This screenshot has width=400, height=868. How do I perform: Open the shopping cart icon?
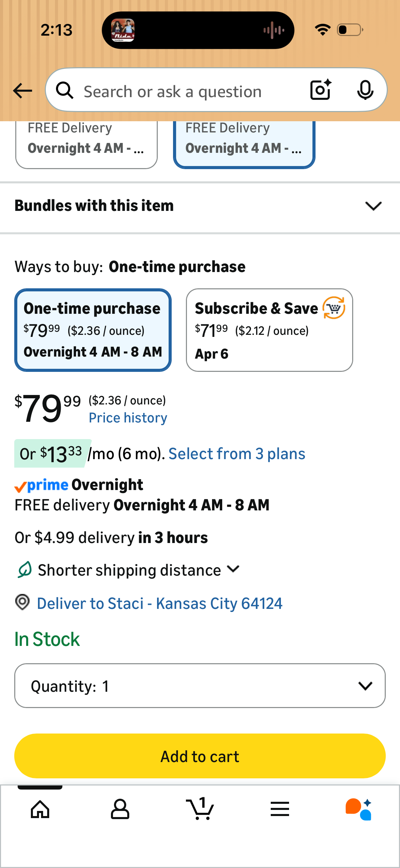(x=200, y=809)
